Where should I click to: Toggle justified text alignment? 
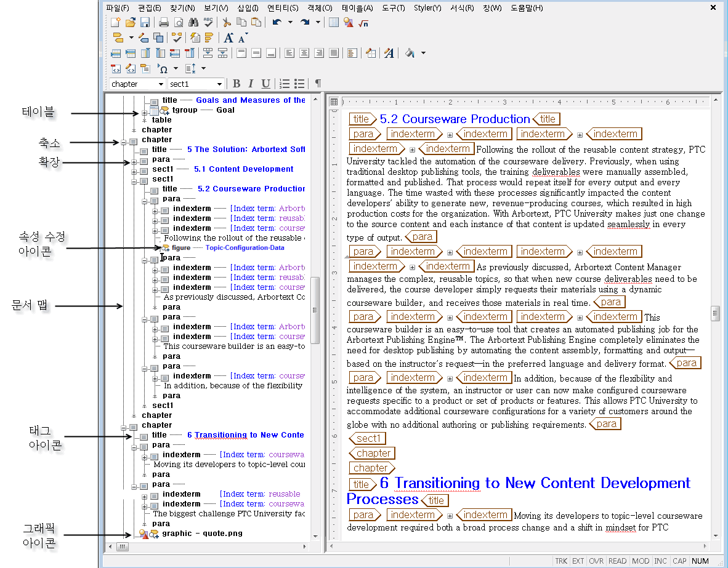(x=334, y=53)
